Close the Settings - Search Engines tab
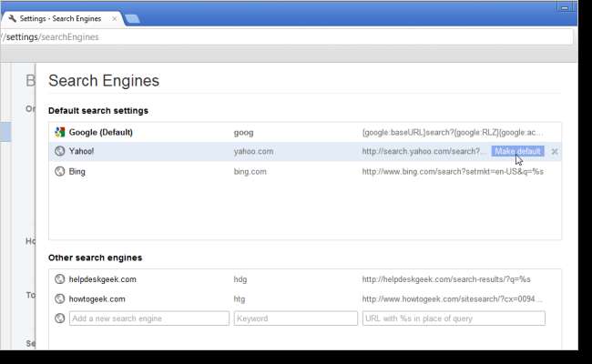This screenshot has height=364, width=592. 114,18
